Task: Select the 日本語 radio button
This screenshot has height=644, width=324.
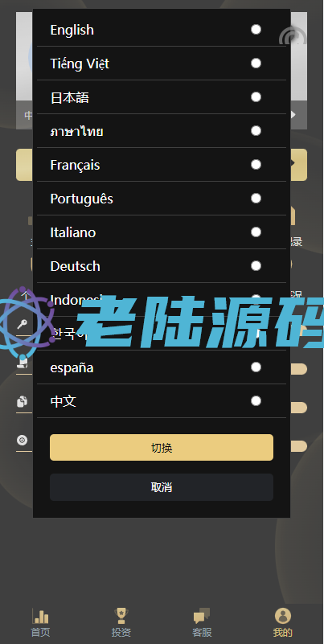Action: click(256, 97)
